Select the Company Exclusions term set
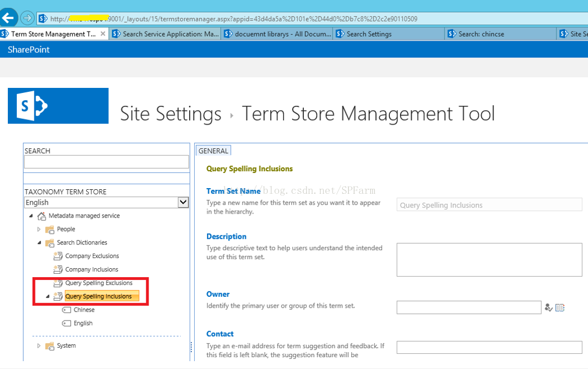The height and width of the screenshot is (369, 588). coord(92,256)
